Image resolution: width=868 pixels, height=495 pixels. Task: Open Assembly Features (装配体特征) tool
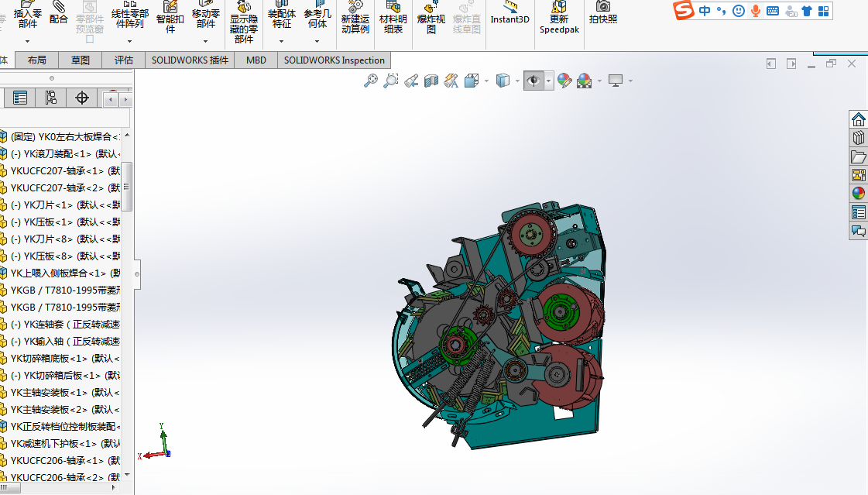281,15
